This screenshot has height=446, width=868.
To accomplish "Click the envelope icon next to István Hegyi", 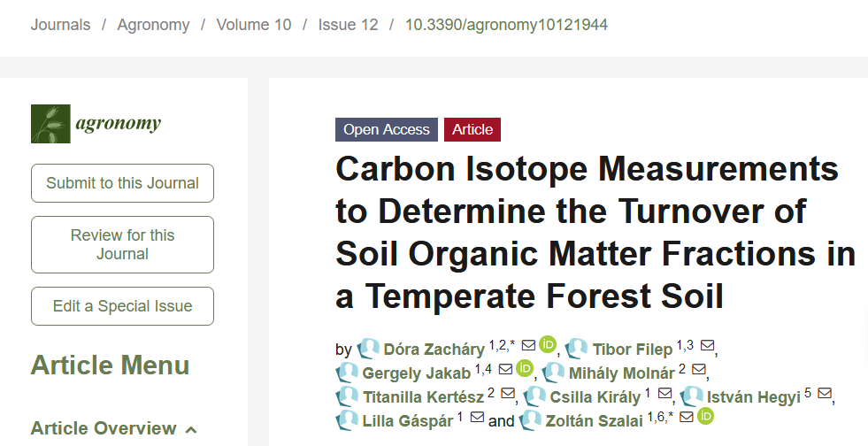I will pyautogui.click(x=825, y=393).
